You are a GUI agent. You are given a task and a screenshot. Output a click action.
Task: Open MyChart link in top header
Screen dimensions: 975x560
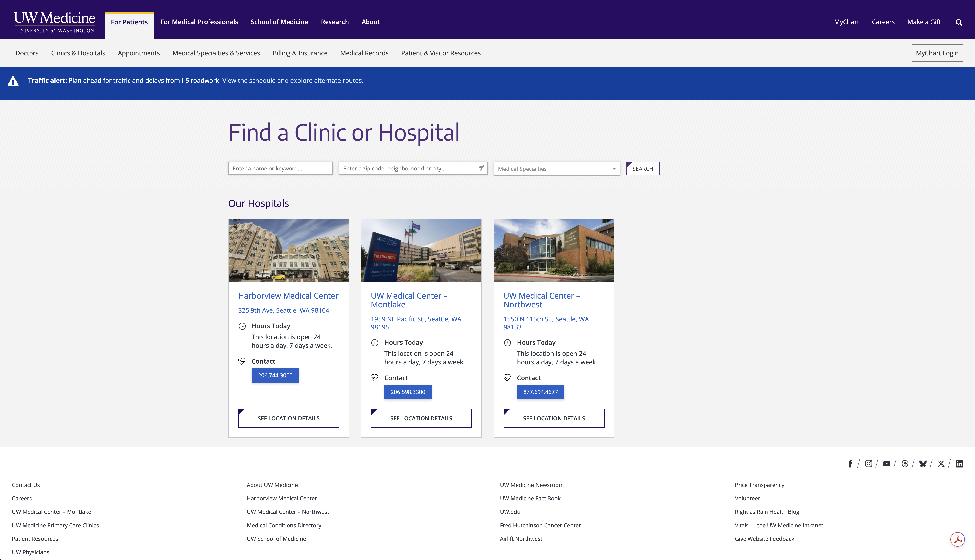(846, 22)
